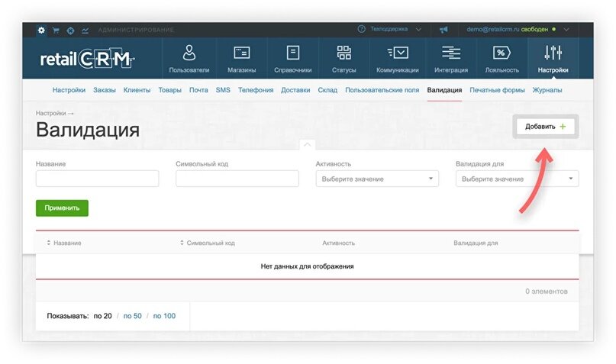616x364 pixels.
Task: Click the help question mark icon by Техподдержка
Action: coord(361,29)
